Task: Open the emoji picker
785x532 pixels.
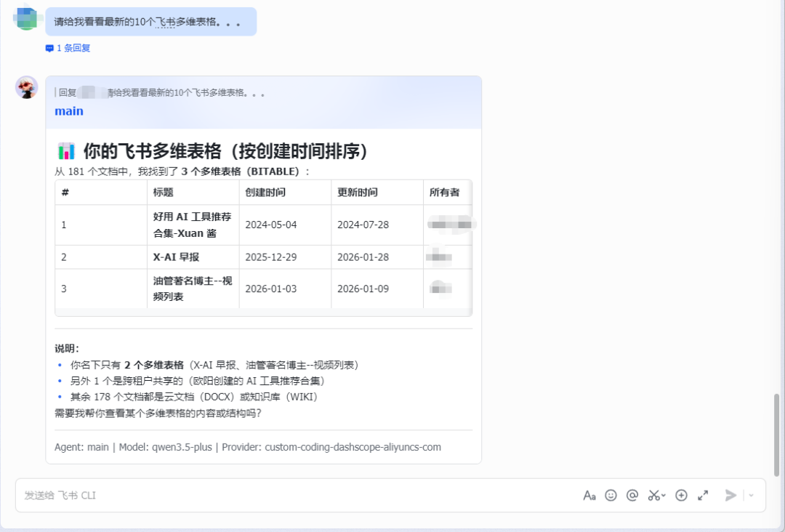Action: tap(611, 495)
